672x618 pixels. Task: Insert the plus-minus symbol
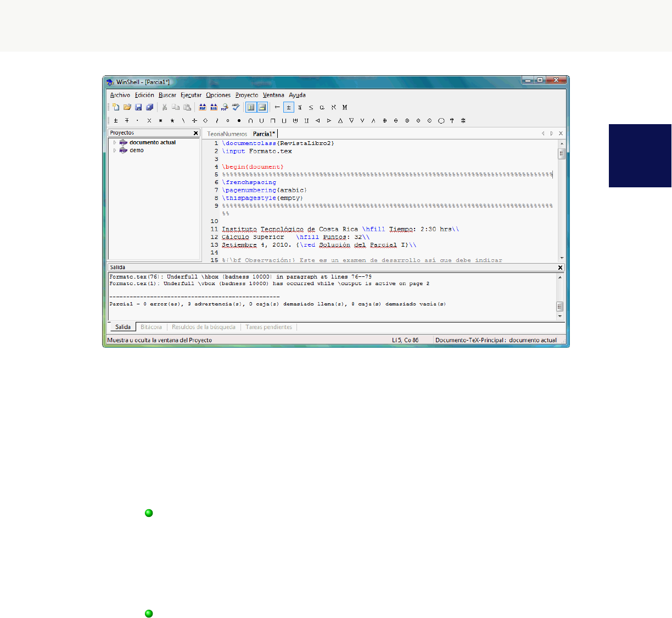click(x=116, y=120)
